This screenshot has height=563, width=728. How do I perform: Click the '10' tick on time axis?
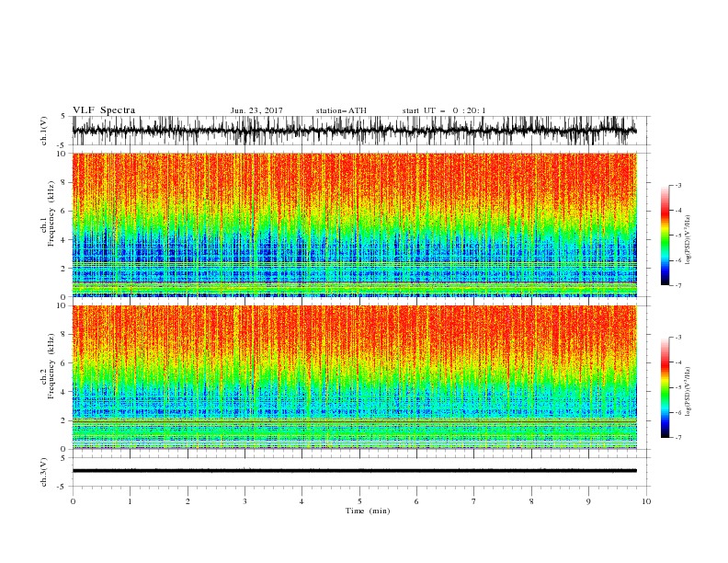[646, 501]
